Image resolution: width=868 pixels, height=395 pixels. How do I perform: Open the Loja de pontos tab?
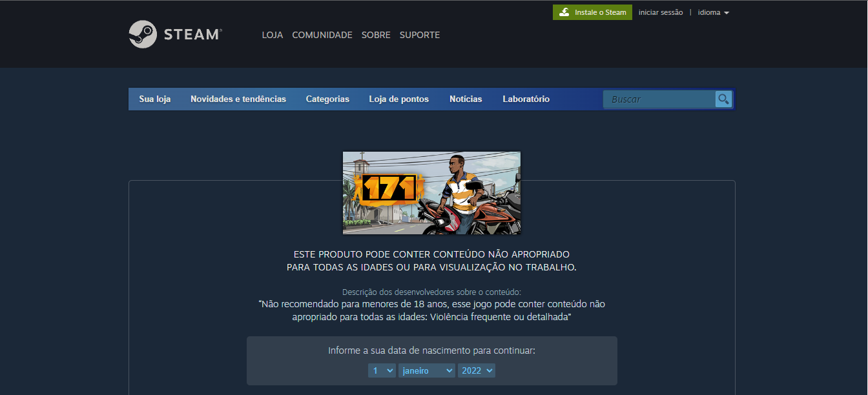(399, 99)
